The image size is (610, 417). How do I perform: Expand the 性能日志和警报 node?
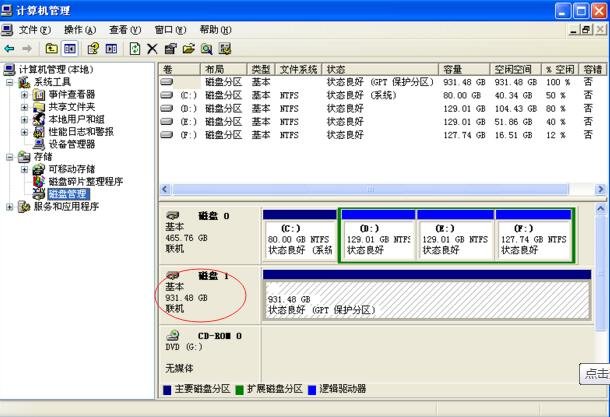[x=25, y=132]
